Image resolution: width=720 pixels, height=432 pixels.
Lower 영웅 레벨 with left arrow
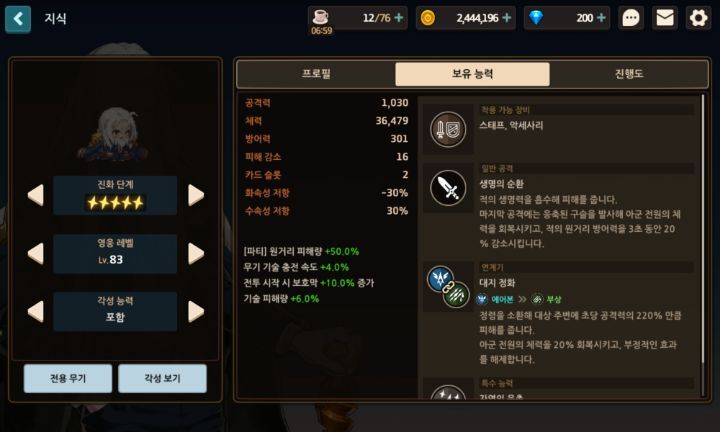click(x=36, y=253)
